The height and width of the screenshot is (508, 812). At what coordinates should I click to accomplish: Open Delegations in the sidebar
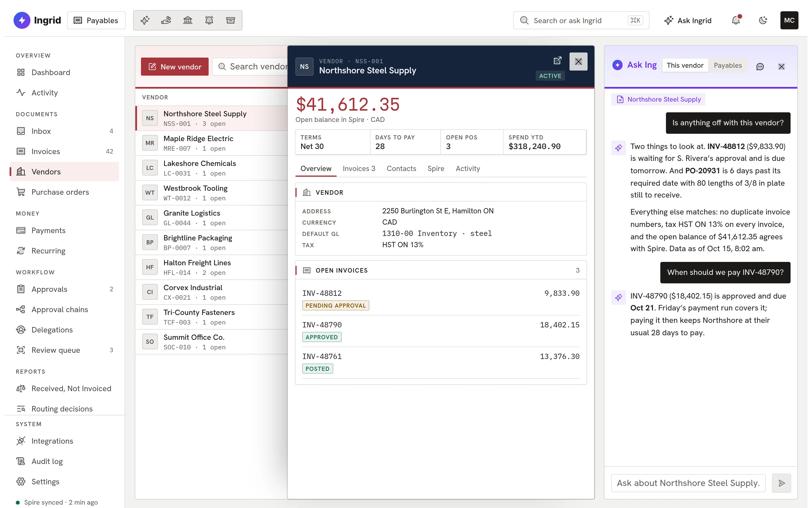coord(64,330)
